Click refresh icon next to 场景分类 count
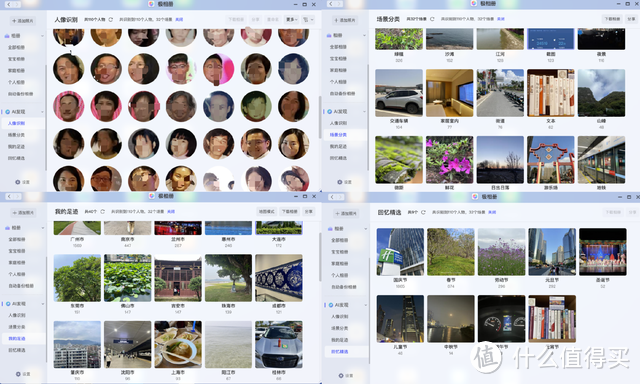 (x=432, y=19)
